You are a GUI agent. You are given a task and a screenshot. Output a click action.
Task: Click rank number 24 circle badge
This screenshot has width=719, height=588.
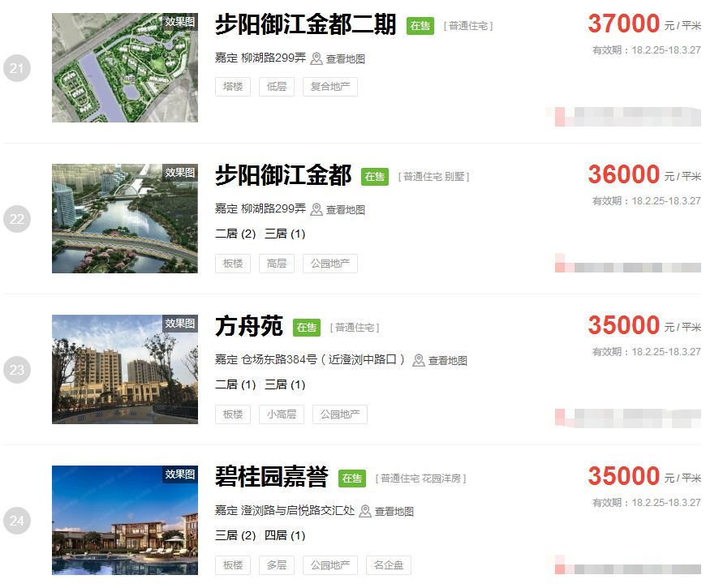pyautogui.click(x=17, y=521)
